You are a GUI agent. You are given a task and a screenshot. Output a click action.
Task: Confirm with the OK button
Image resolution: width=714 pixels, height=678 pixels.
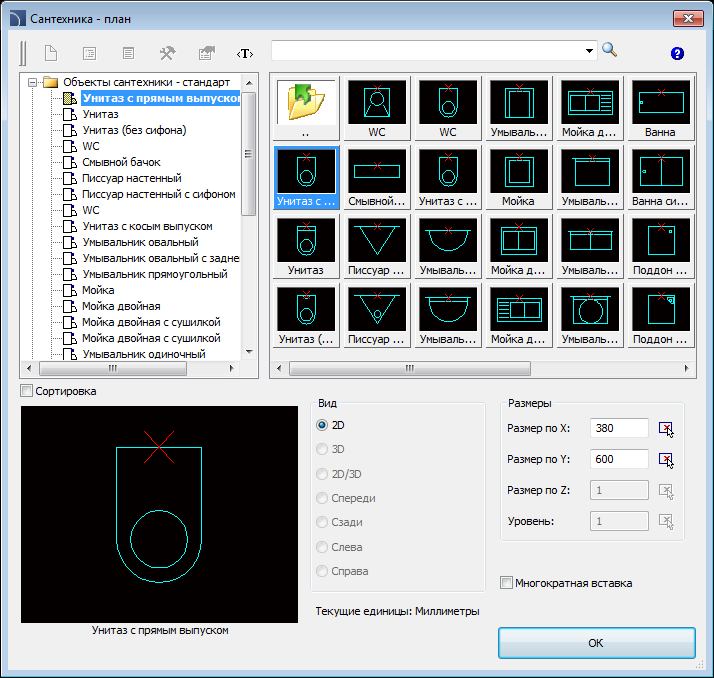597,642
